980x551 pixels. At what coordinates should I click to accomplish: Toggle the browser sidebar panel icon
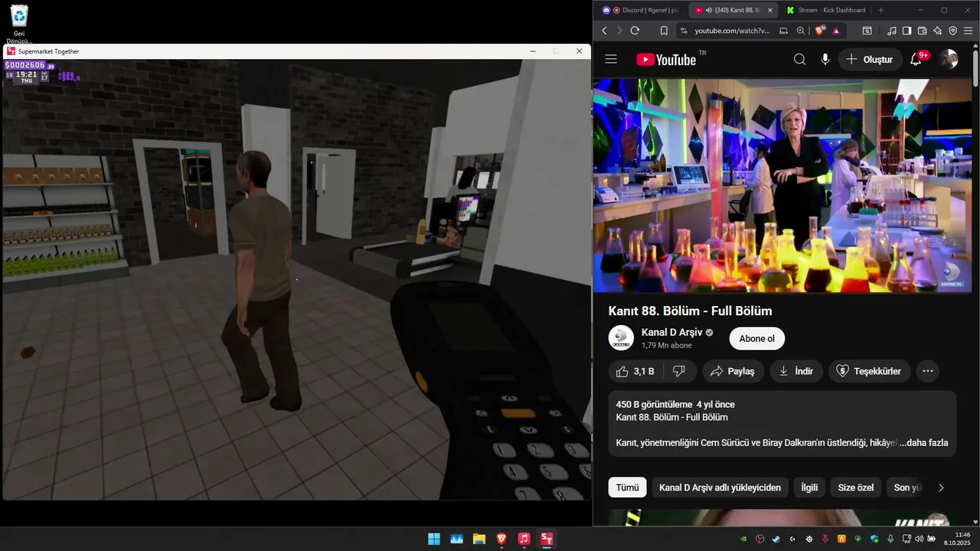[x=906, y=31]
